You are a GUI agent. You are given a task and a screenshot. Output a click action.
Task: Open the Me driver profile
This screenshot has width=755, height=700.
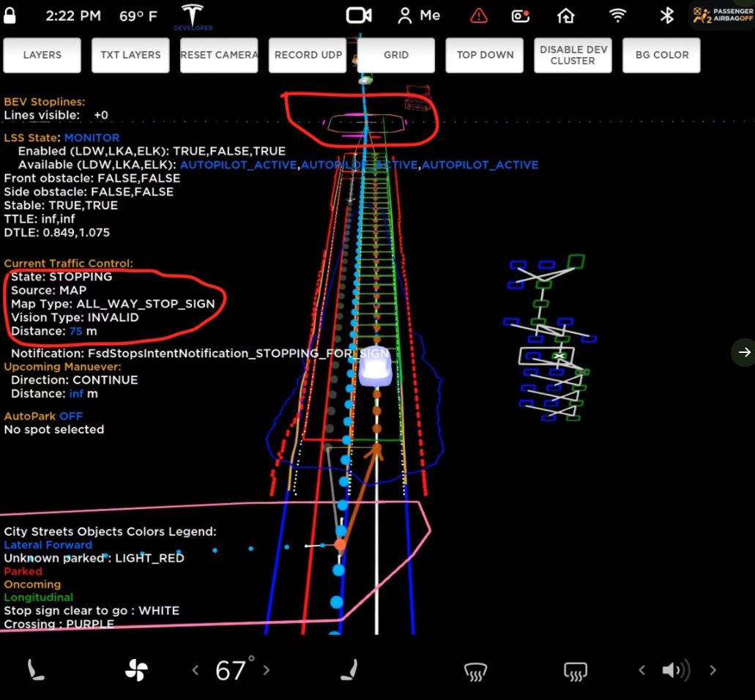pos(419,15)
